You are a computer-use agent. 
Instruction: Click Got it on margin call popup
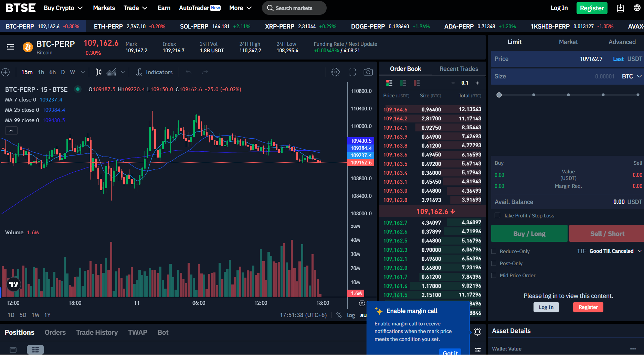(x=450, y=352)
